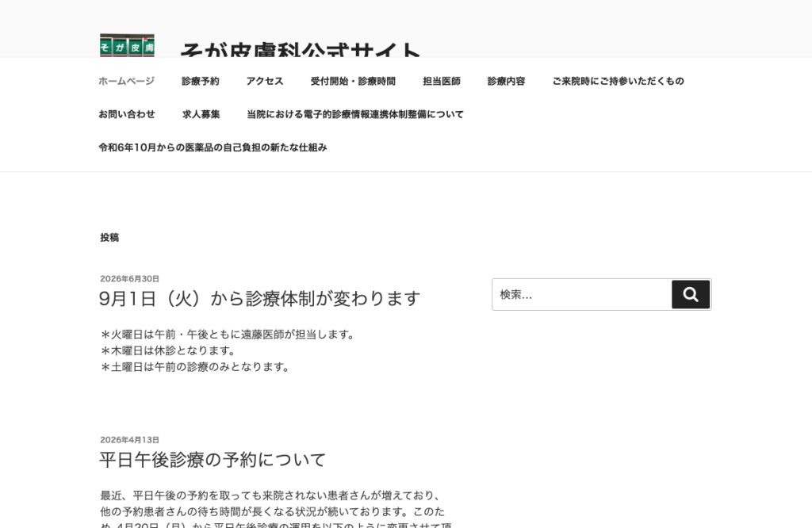The image size is (812, 528).
Task: Open the 求人募集 menu item
Action: click(201, 114)
